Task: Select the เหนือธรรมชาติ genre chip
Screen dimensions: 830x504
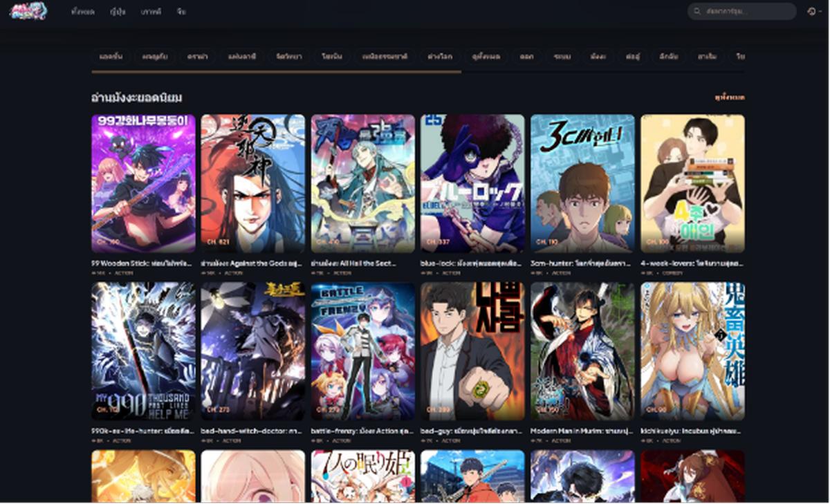Action: point(385,57)
